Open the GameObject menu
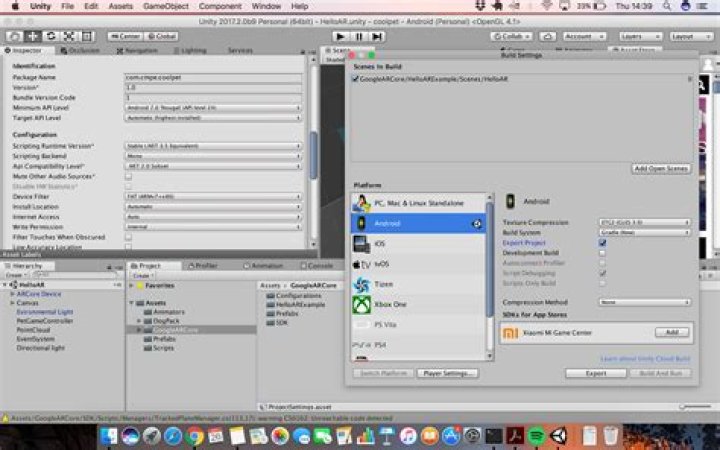The width and height of the screenshot is (720, 450). pyautogui.click(x=164, y=6)
